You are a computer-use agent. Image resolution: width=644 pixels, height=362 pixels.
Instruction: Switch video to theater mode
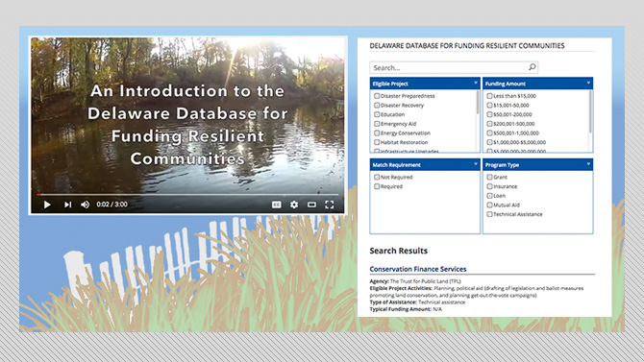click(311, 205)
